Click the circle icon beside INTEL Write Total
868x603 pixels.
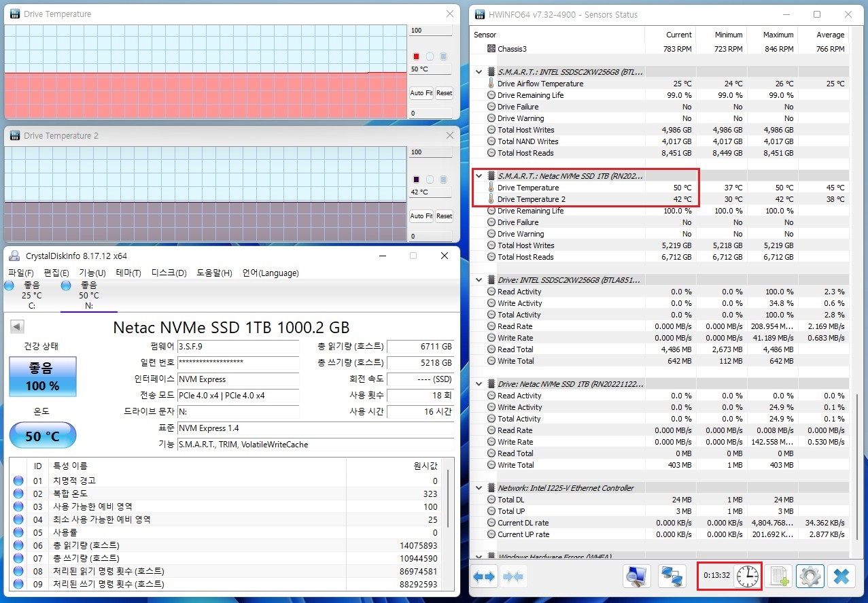coord(491,361)
